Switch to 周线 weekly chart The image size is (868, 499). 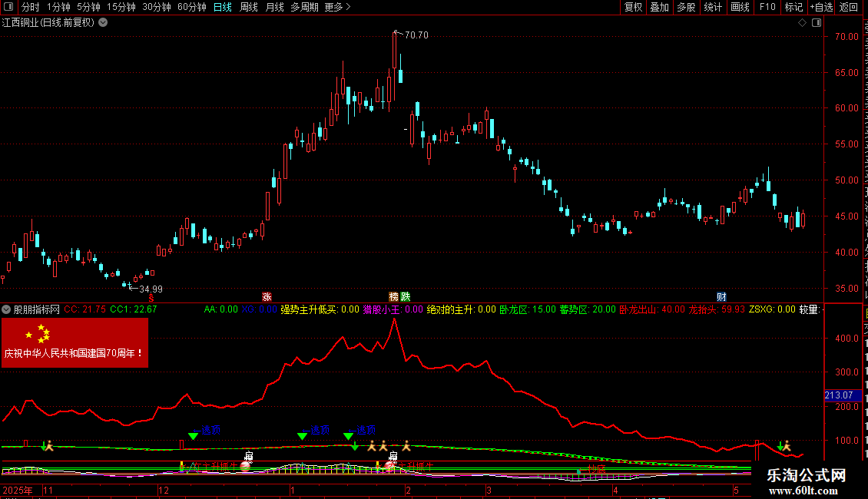point(249,7)
